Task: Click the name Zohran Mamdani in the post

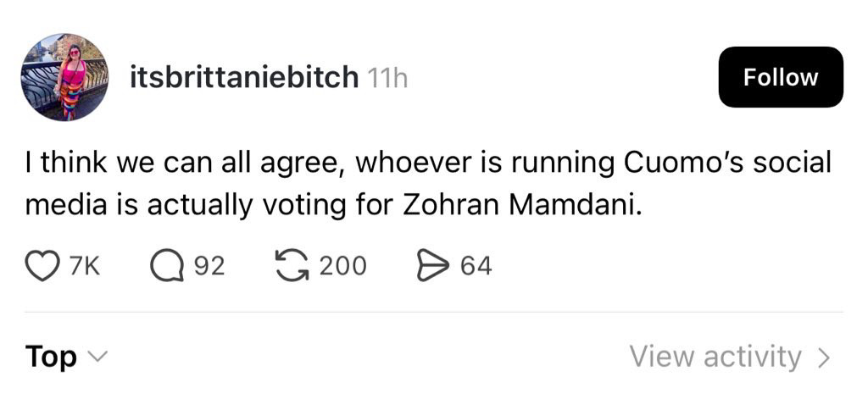Action: coord(520,204)
